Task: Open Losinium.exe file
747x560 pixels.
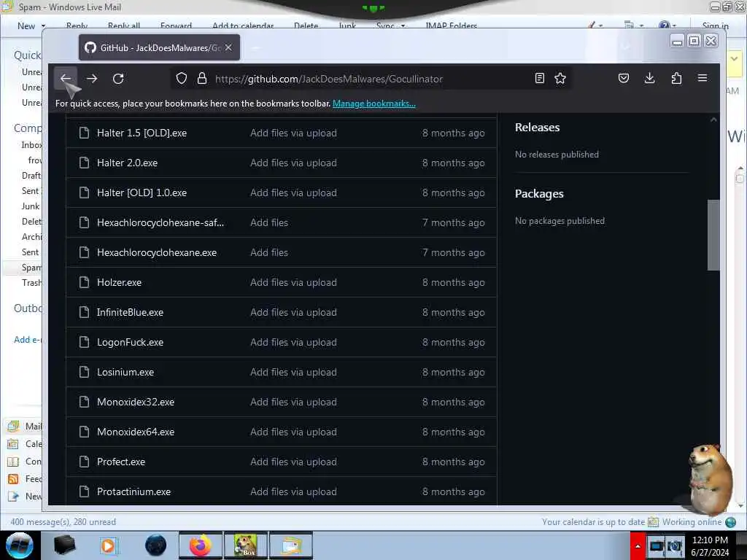Action: [x=125, y=373]
